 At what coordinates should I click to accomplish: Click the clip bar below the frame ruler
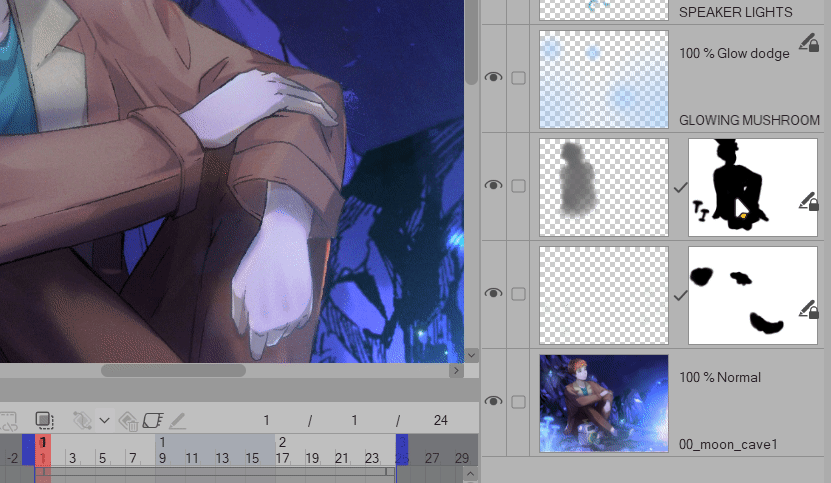point(215,471)
